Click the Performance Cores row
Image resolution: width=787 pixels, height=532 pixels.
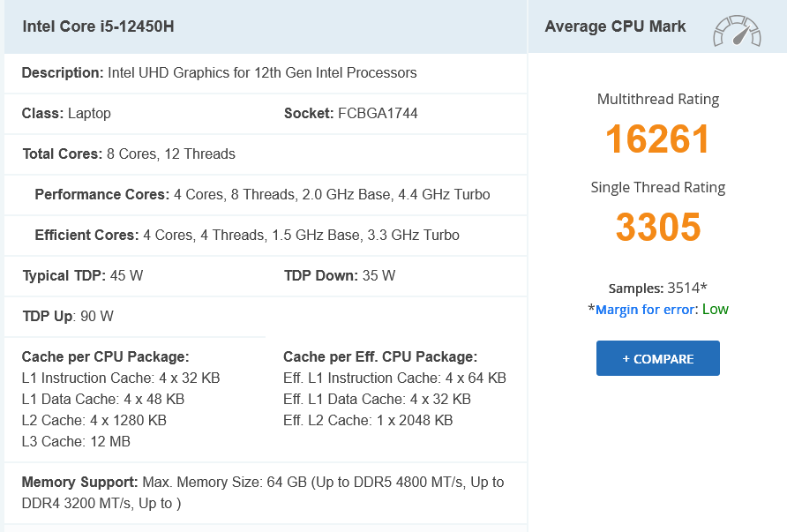coord(262,194)
